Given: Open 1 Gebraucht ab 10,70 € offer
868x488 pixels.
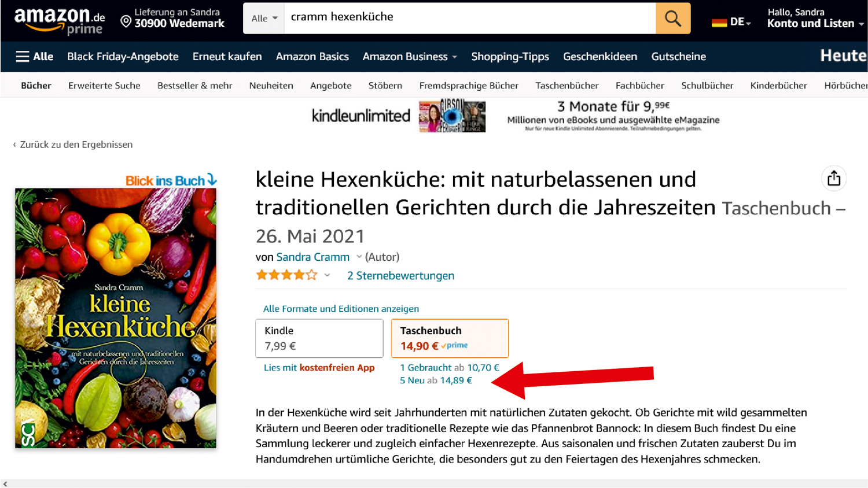Looking at the screenshot, I should point(449,367).
